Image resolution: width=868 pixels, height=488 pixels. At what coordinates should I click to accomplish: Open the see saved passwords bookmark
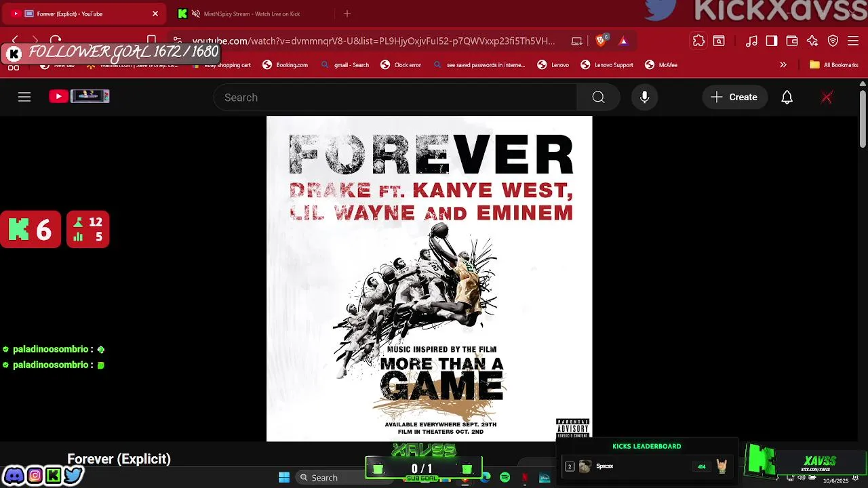click(479, 65)
